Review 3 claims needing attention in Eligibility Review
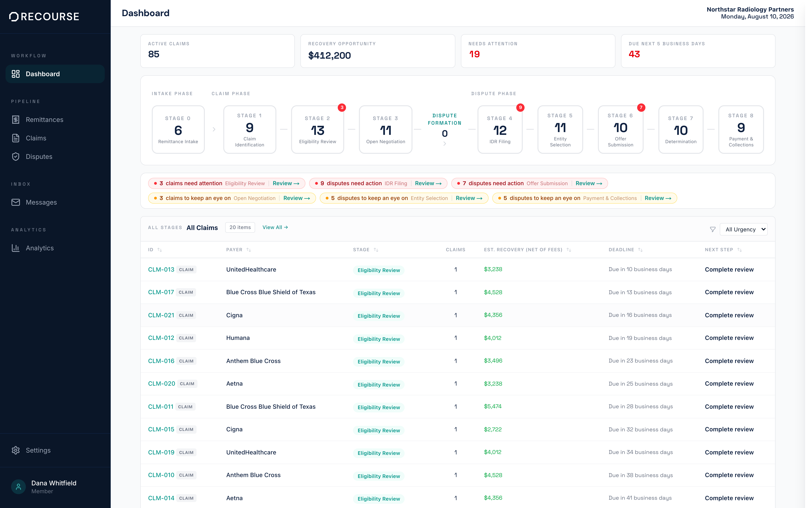 click(x=286, y=183)
